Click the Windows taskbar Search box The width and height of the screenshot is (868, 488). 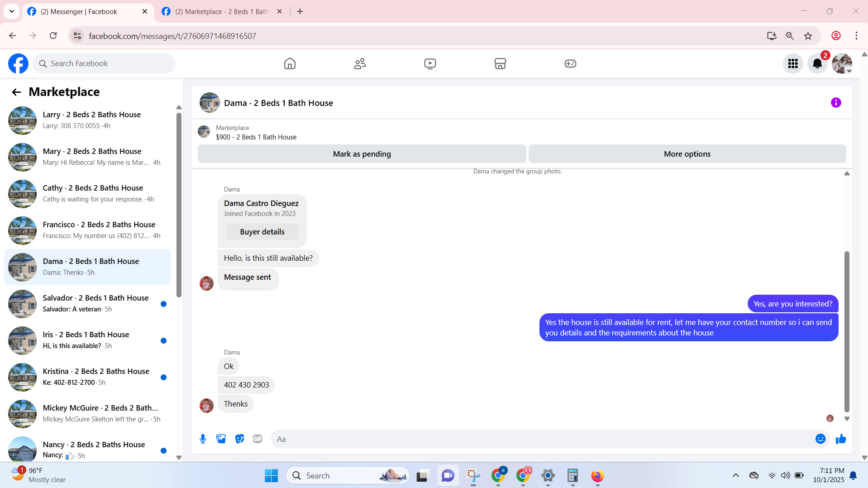click(x=348, y=476)
